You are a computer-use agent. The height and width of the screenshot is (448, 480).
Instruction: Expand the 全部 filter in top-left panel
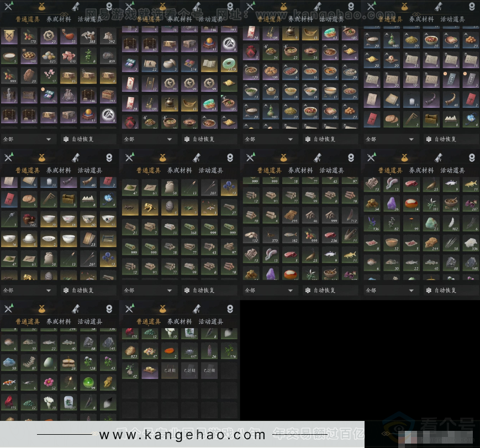pyautogui.click(x=29, y=139)
